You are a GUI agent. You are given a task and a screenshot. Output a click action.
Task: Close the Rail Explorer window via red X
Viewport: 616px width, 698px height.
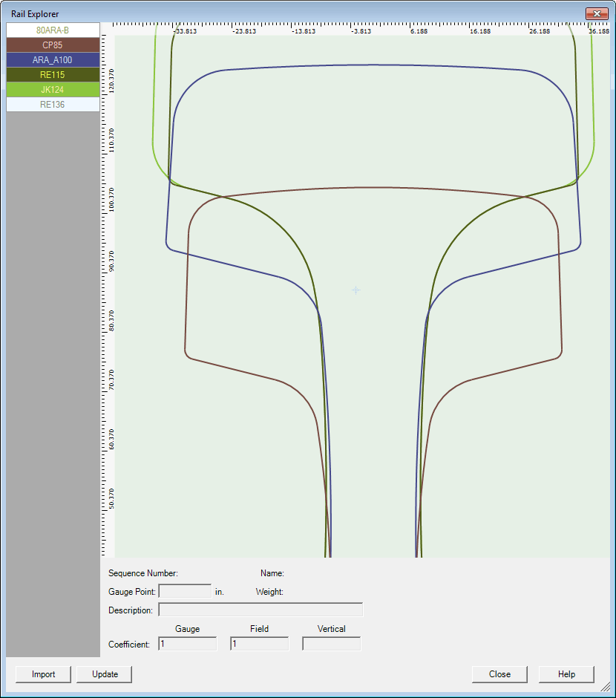click(597, 13)
